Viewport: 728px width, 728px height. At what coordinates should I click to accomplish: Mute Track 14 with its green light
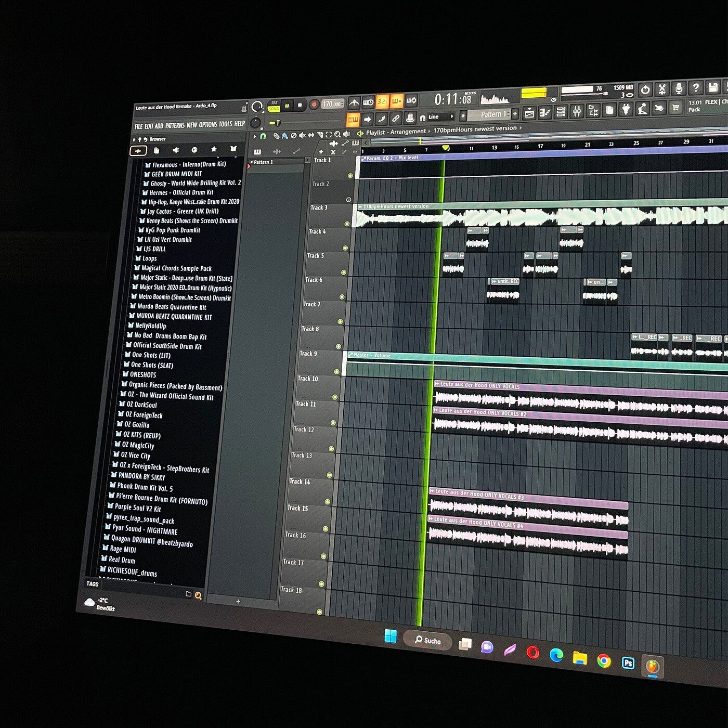328,502
